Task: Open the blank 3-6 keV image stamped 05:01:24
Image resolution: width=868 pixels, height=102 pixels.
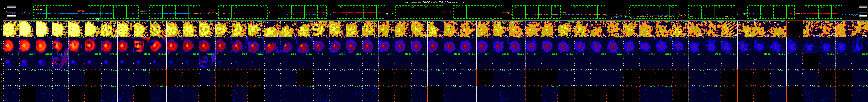Action: tap(795, 29)
